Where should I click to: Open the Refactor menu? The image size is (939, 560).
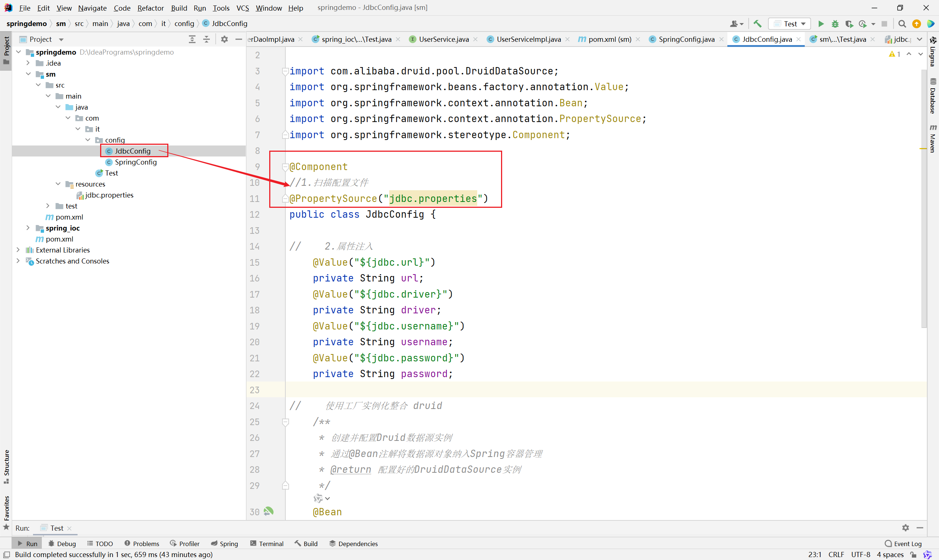(150, 8)
